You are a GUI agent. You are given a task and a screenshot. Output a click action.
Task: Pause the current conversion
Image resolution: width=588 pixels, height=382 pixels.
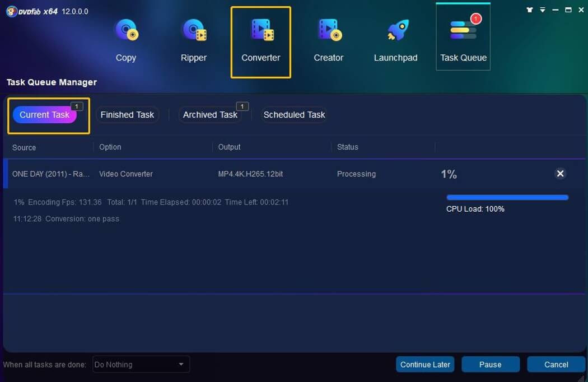pyautogui.click(x=491, y=364)
